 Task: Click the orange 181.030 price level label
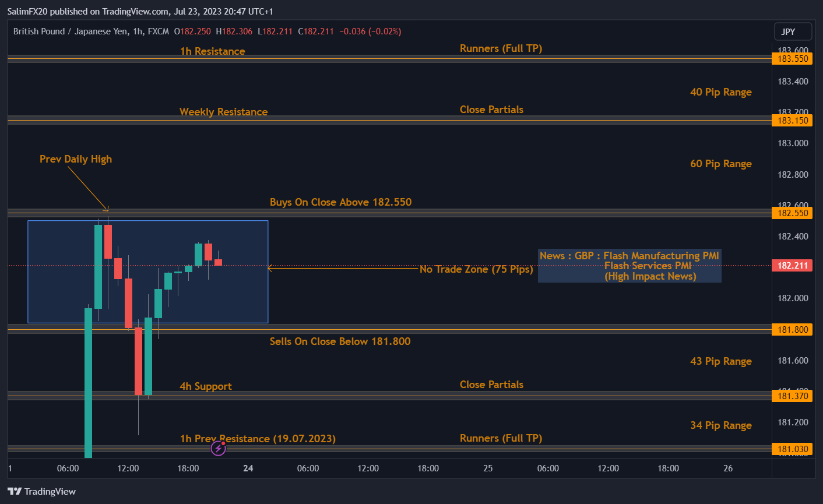tap(792, 449)
